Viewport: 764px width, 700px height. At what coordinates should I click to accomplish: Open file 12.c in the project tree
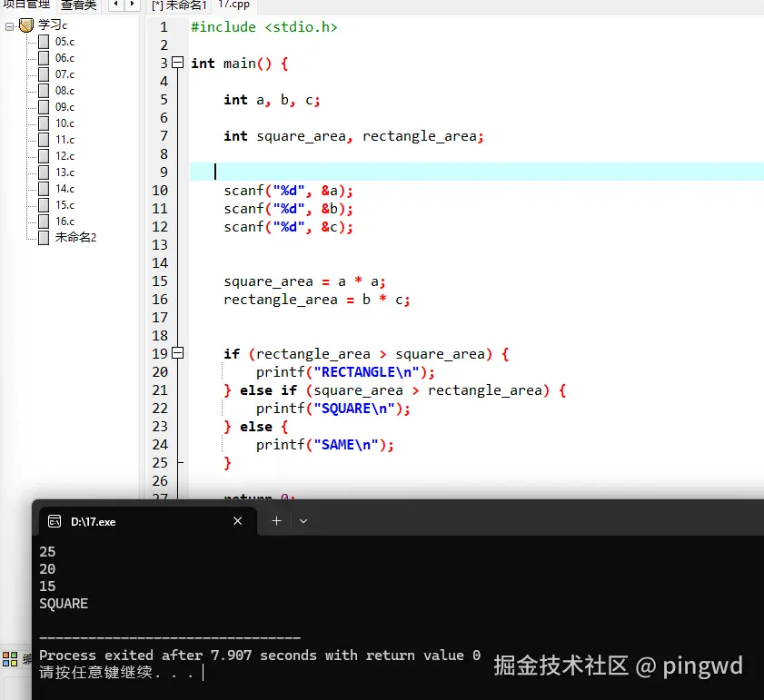64,156
